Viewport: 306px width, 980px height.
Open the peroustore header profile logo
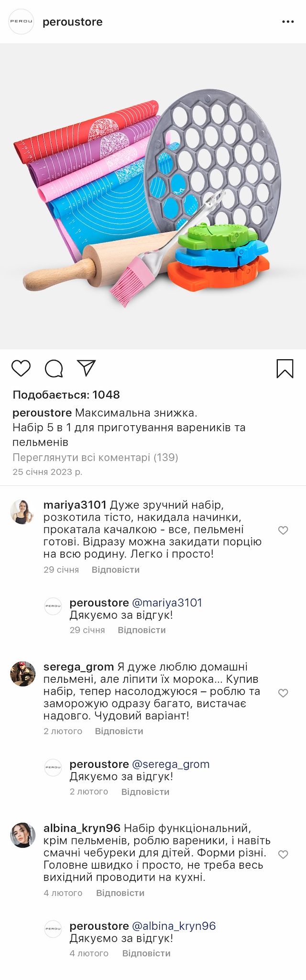(x=22, y=22)
